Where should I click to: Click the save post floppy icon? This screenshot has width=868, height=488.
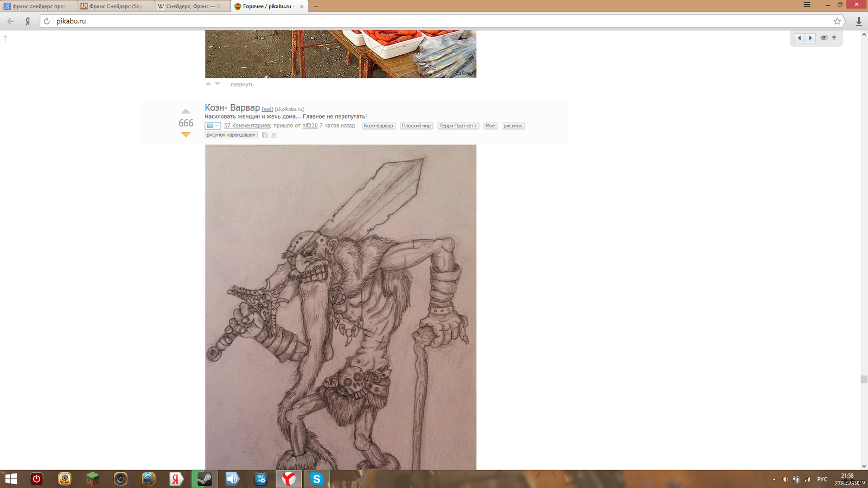[x=265, y=135]
